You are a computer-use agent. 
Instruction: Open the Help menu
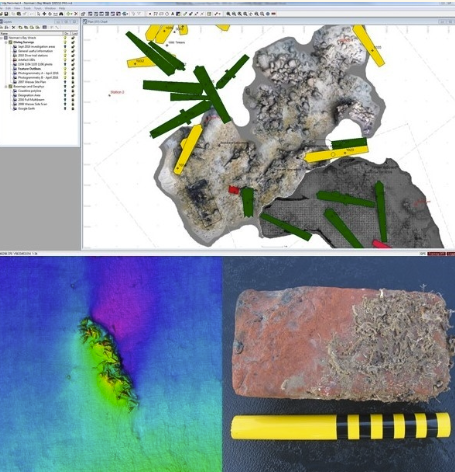(62, 8)
